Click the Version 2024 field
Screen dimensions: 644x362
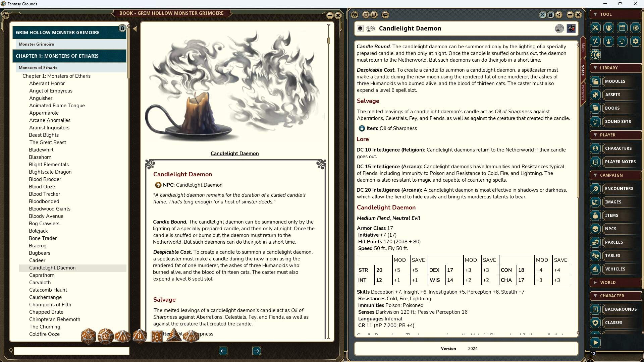pos(466,349)
